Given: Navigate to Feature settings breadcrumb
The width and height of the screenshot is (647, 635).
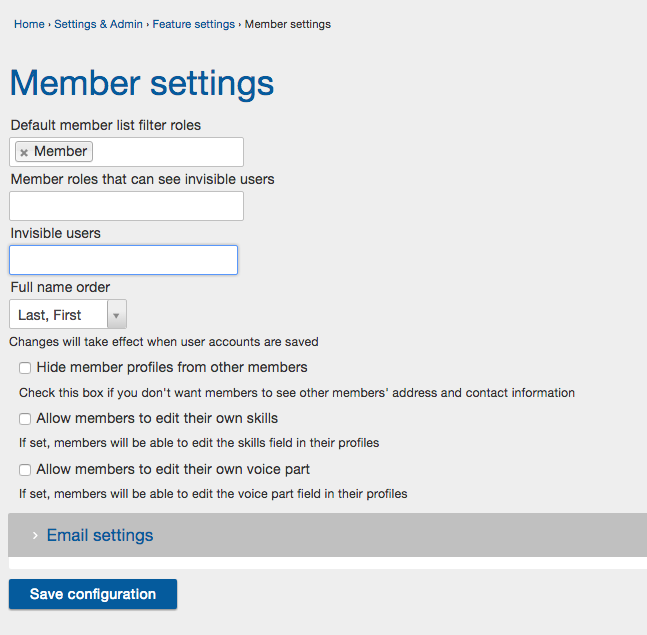Looking at the screenshot, I should 194,24.
